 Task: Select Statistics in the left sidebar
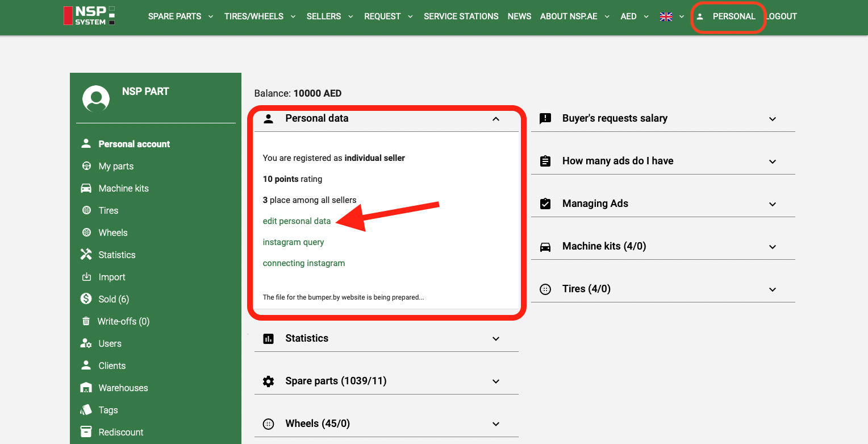click(116, 255)
